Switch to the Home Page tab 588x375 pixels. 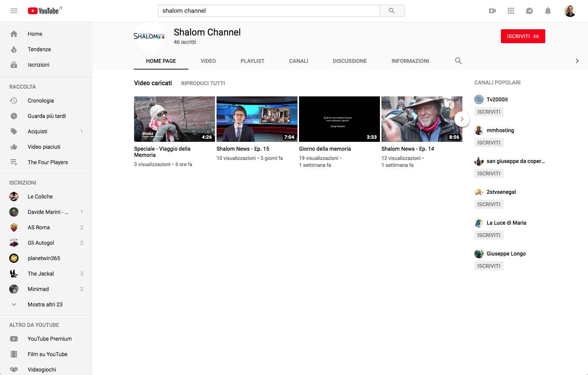click(x=161, y=61)
